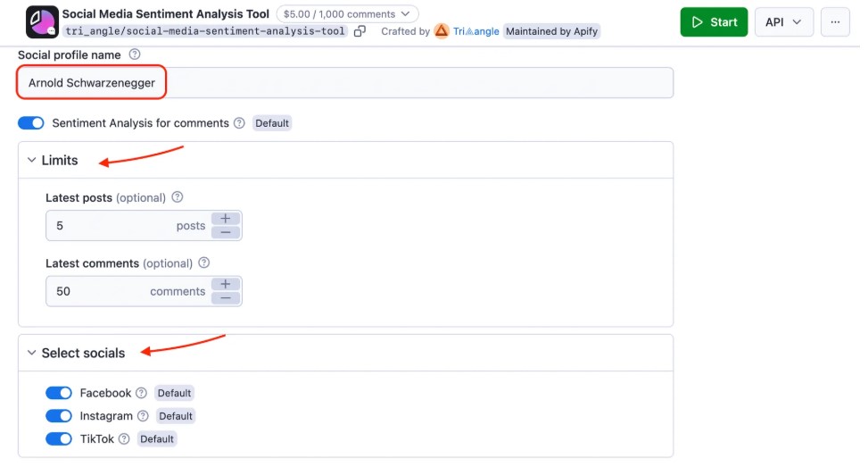Disable Sentiment Analysis for comments toggle

(31, 123)
